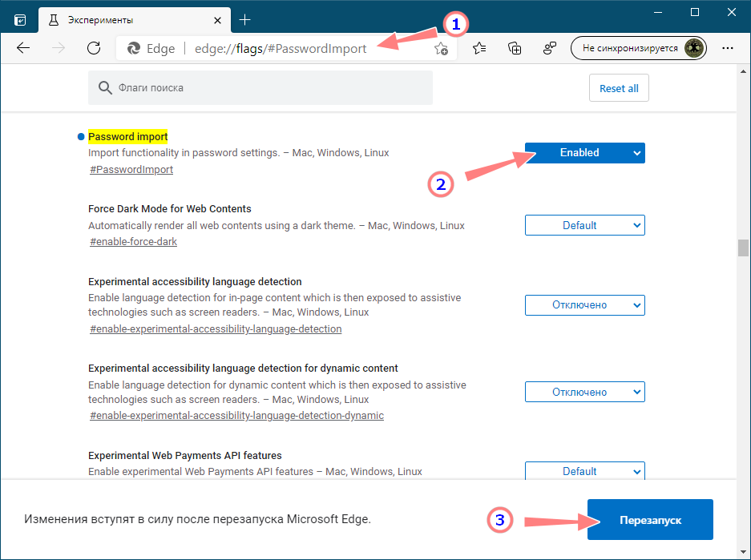Go back using the browser back arrow
This screenshot has height=560, width=751.
pos(23,48)
